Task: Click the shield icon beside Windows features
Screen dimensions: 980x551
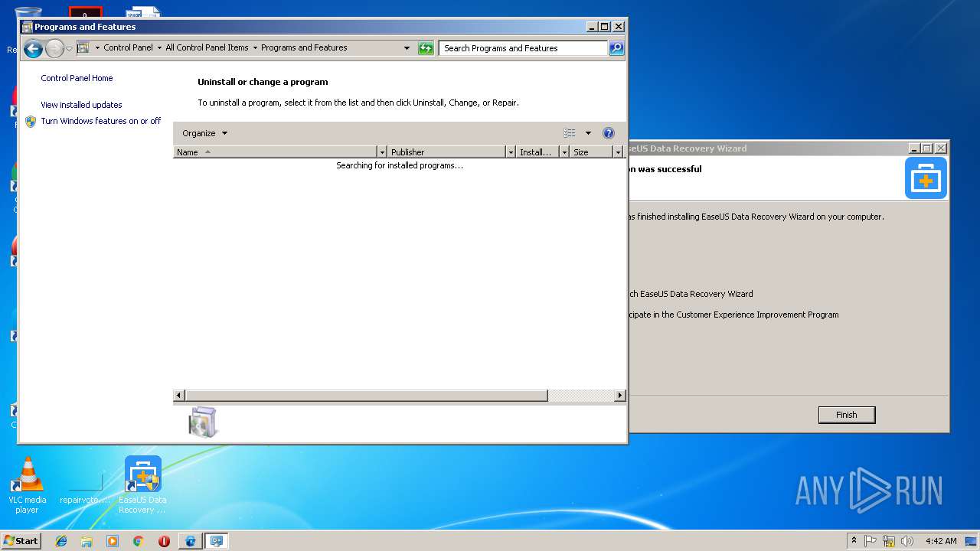Action: (x=31, y=121)
